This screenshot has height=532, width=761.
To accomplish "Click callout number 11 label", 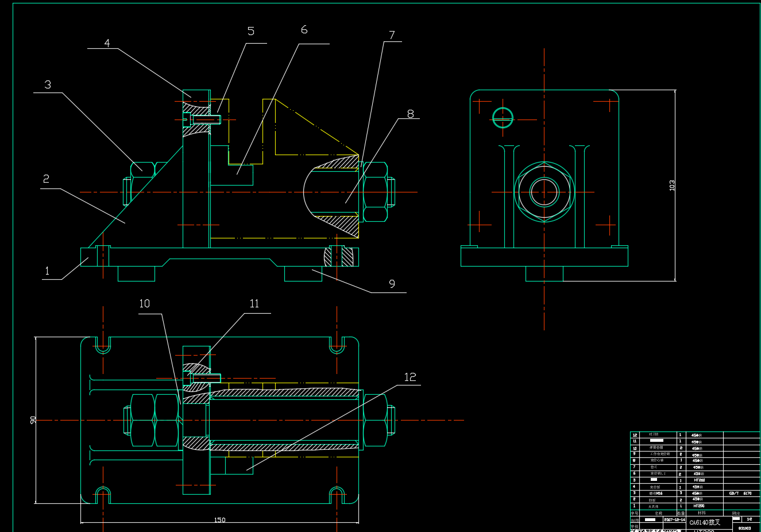I will click(254, 303).
